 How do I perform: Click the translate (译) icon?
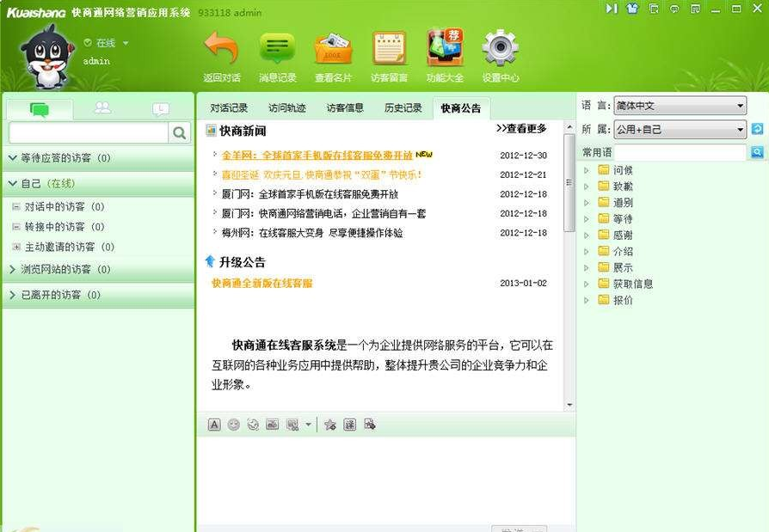[x=350, y=425]
